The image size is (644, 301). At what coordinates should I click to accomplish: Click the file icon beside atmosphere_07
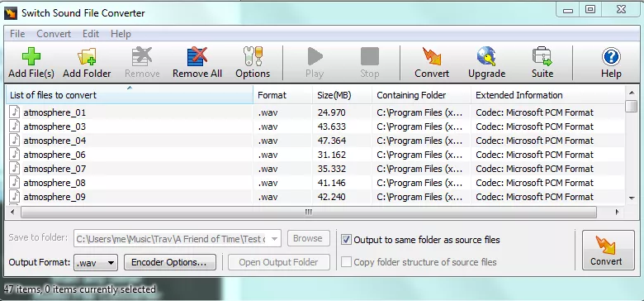[15, 168]
